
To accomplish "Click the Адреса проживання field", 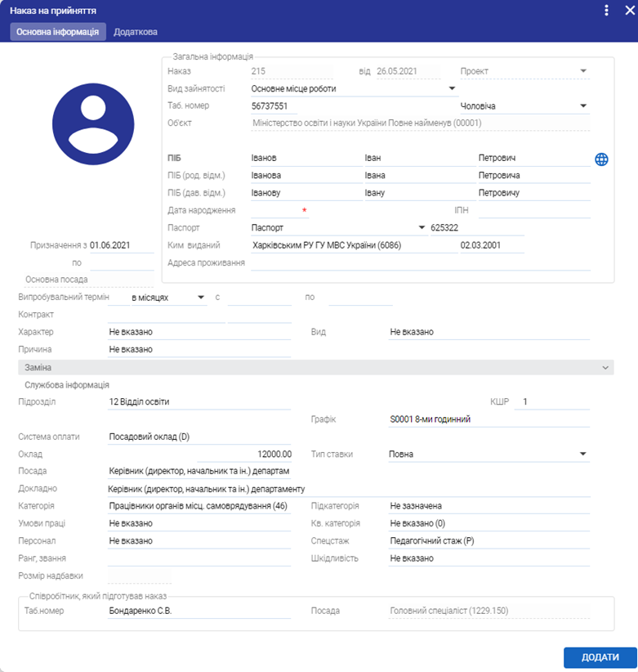I will click(420, 263).
